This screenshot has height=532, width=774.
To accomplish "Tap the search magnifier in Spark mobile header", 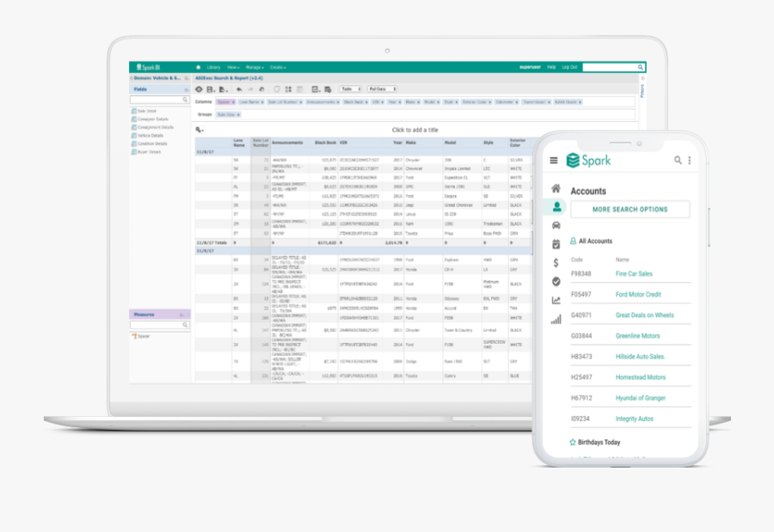I will (678, 160).
